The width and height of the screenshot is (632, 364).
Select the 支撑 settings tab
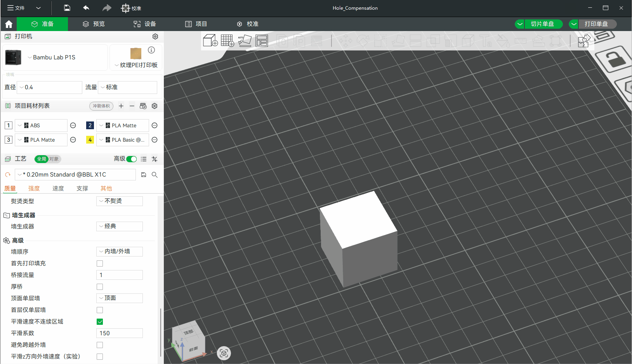pos(82,189)
